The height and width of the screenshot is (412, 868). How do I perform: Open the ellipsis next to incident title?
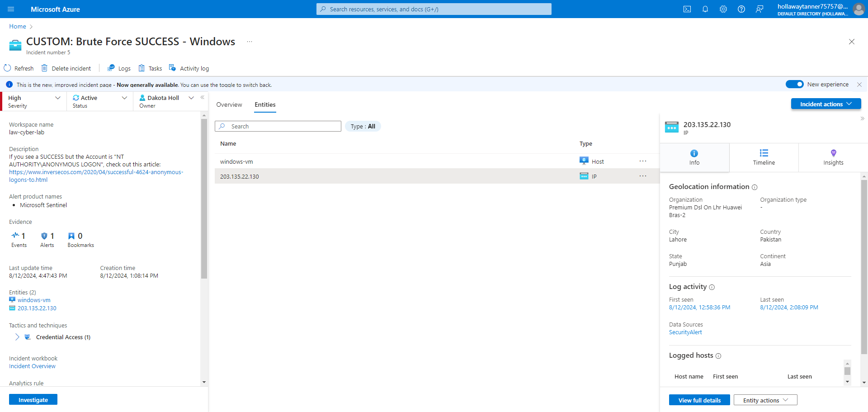coord(250,42)
